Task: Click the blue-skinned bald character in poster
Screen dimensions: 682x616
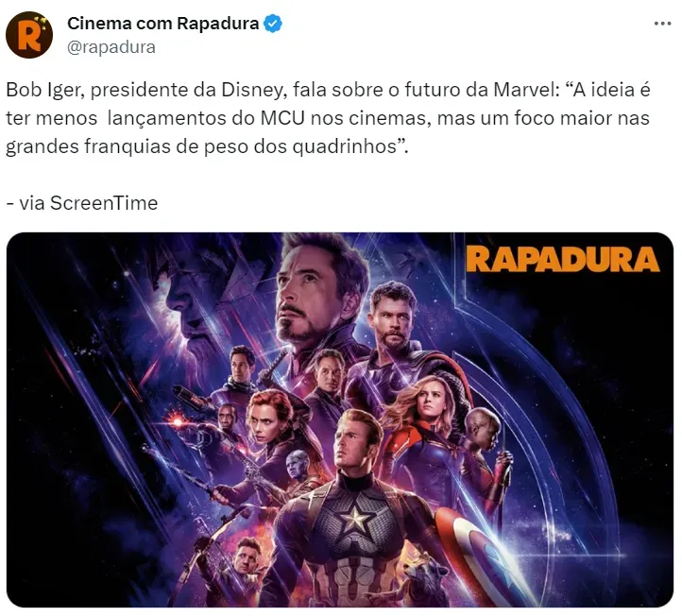Action: [297, 464]
